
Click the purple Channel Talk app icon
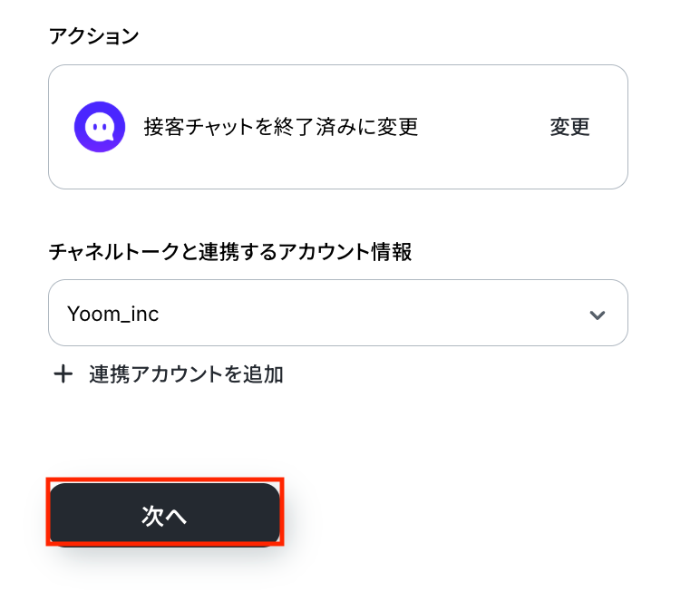click(x=100, y=127)
